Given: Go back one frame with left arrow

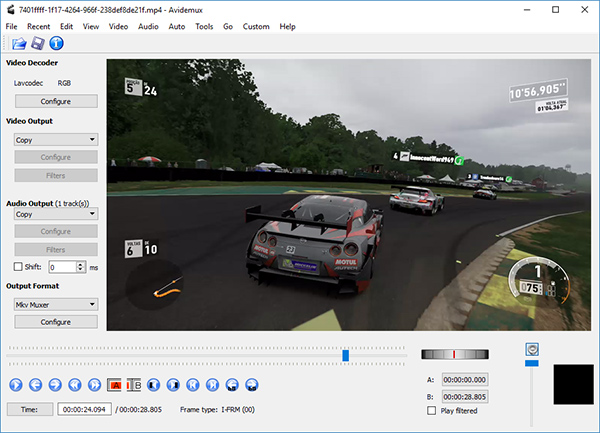Looking at the screenshot, I should coord(36,385).
